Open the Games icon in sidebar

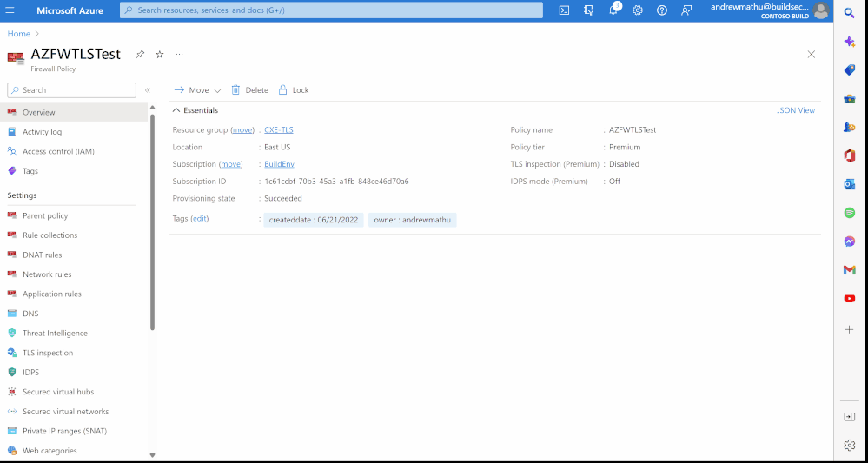point(849,127)
